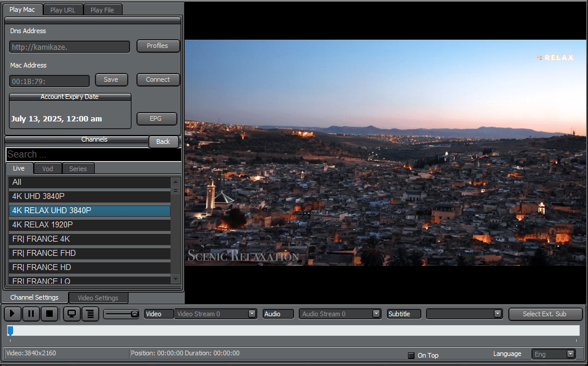Open the EPG guide button
The image size is (588, 366).
point(156,118)
